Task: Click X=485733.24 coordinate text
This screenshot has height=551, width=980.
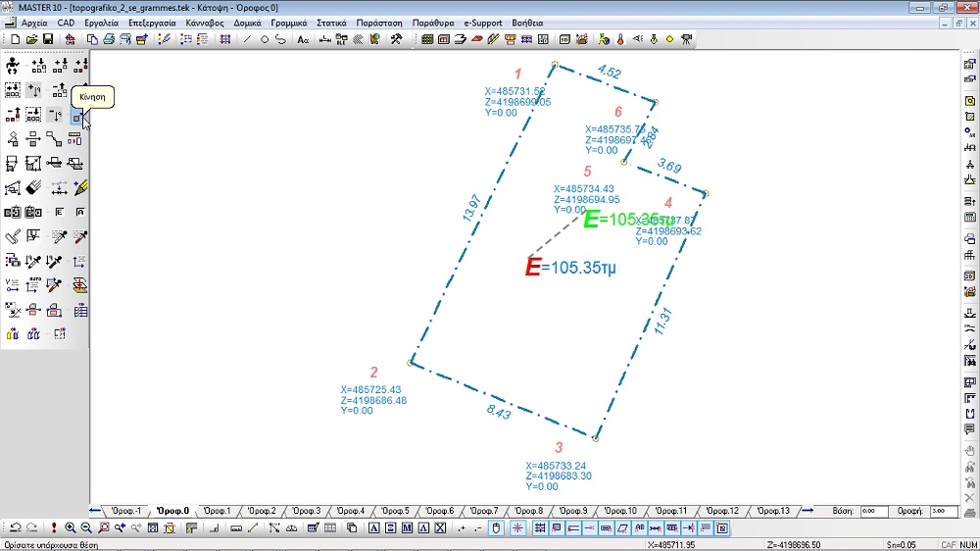Action: pos(556,466)
